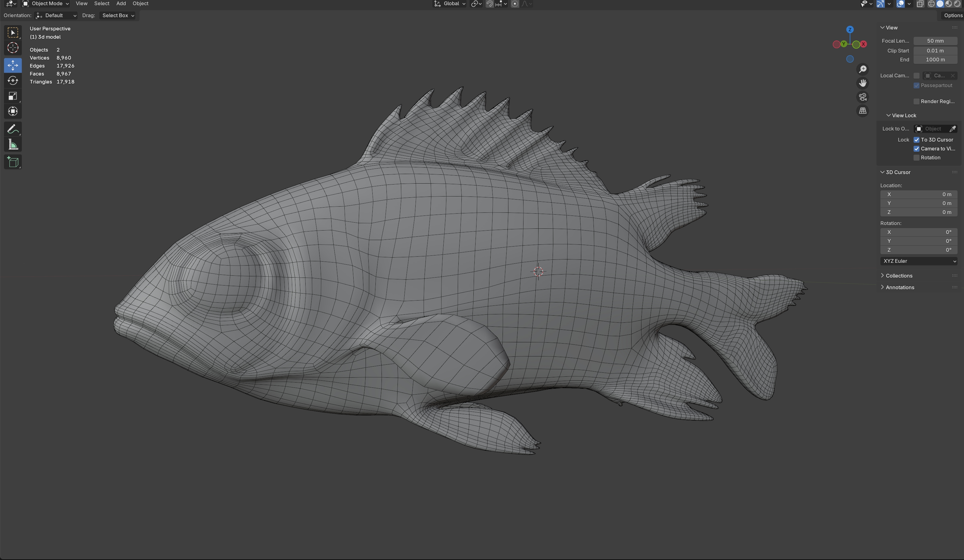Select the Measure tool

click(x=13, y=145)
